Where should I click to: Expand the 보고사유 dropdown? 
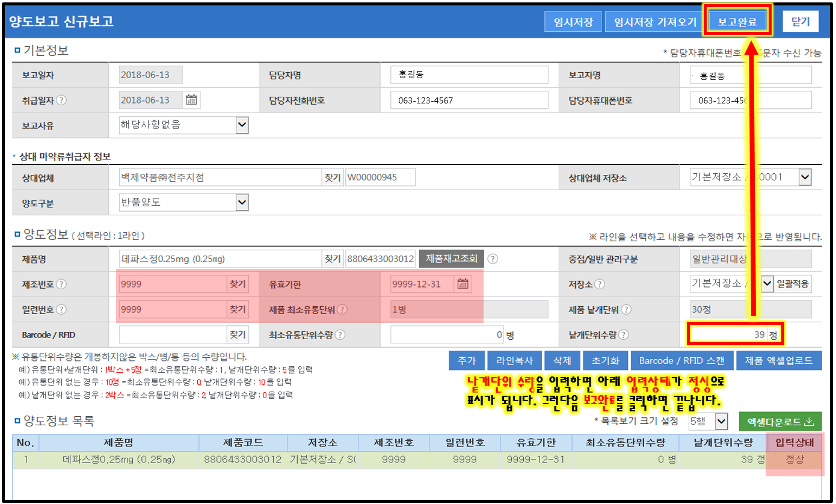click(242, 125)
